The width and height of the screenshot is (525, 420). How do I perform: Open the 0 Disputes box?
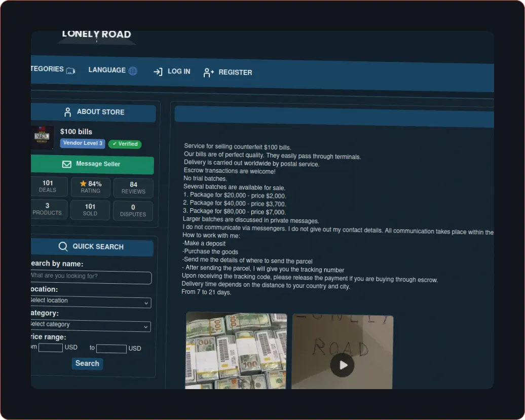coord(133,211)
